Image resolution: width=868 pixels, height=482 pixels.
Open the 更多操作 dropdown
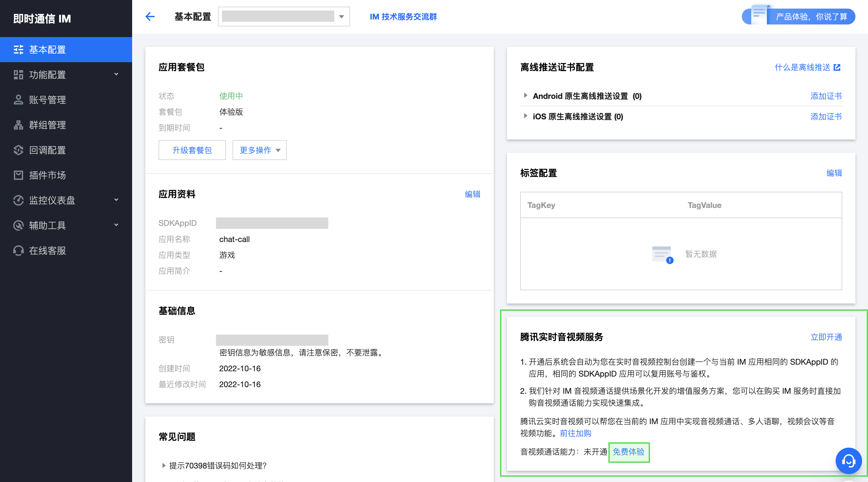pyautogui.click(x=260, y=150)
